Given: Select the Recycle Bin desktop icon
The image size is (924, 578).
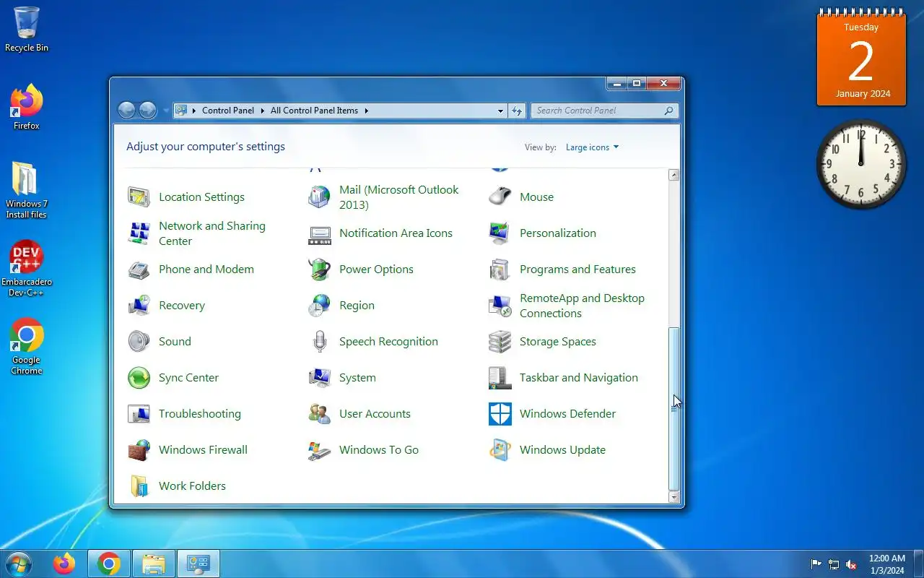Looking at the screenshot, I should [27, 30].
